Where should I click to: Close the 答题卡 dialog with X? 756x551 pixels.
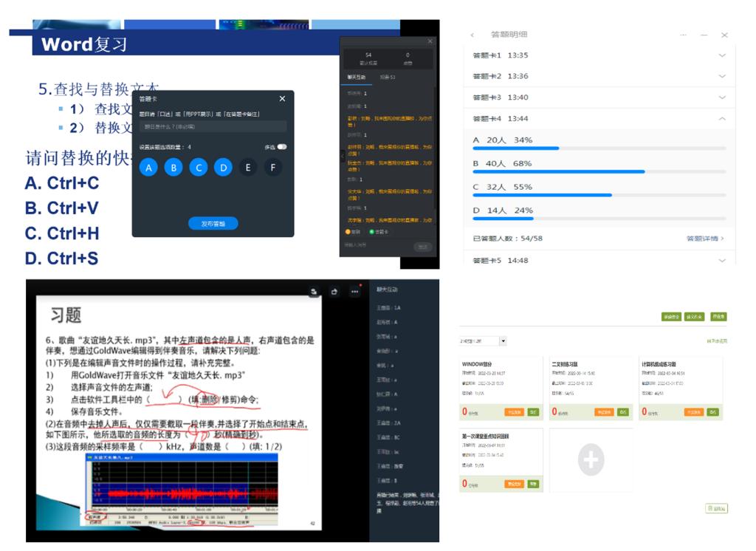(x=282, y=99)
